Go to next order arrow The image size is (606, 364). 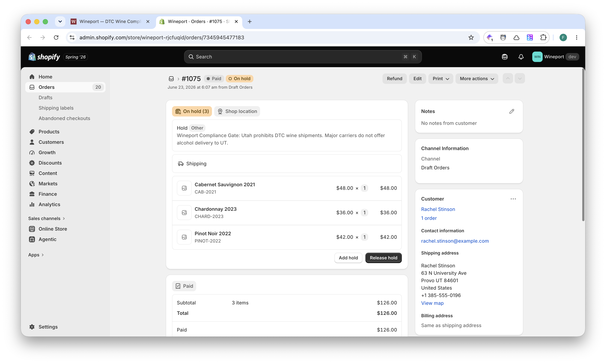tap(520, 78)
